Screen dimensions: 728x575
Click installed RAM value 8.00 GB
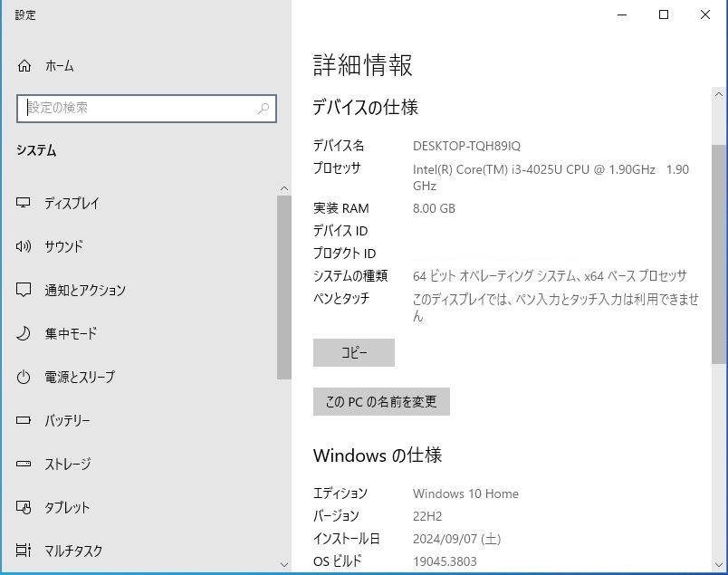click(434, 208)
